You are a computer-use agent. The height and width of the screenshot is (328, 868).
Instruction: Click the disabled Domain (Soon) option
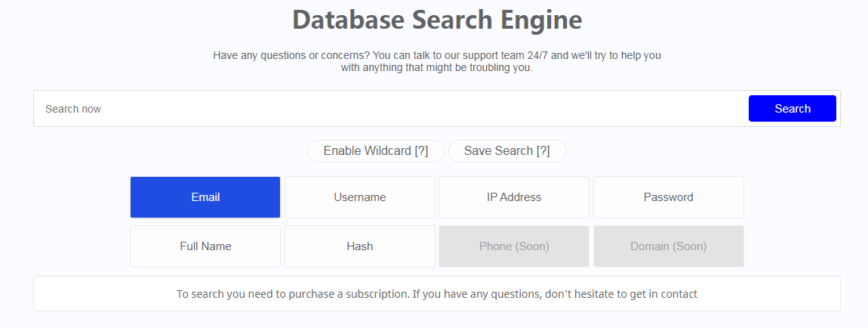(x=668, y=246)
